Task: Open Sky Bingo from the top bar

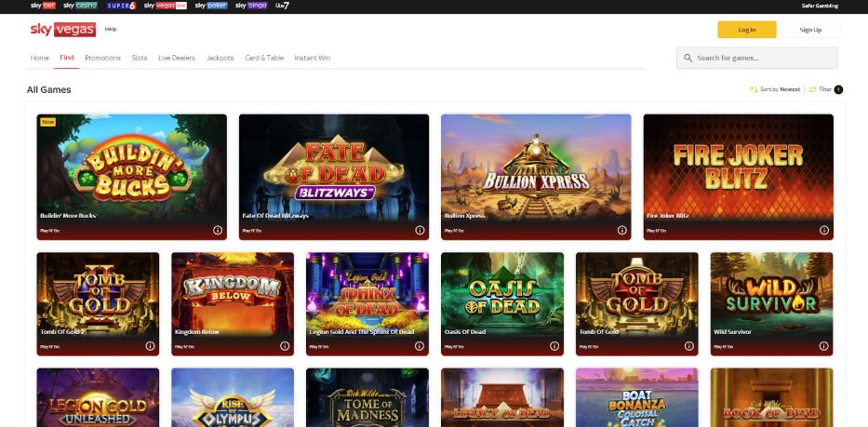Action: click(251, 6)
